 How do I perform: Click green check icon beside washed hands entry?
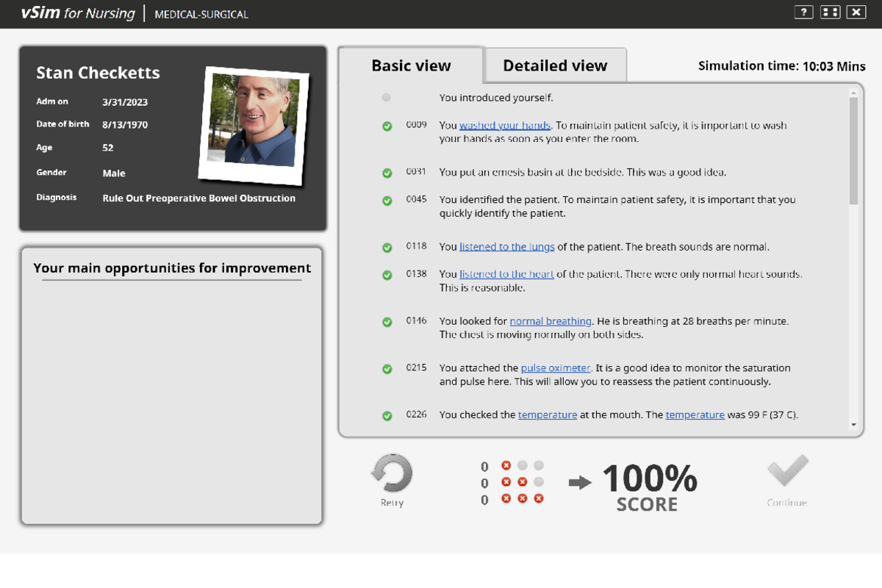coord(387,126)
